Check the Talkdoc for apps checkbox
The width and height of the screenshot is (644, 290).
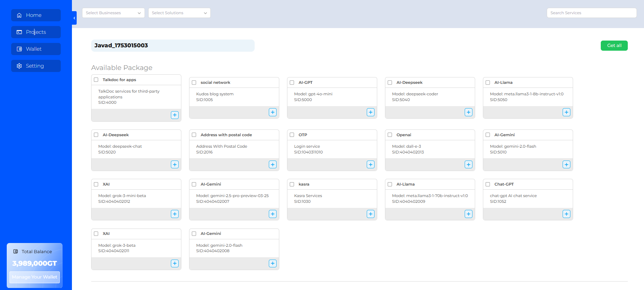[96, 80]
